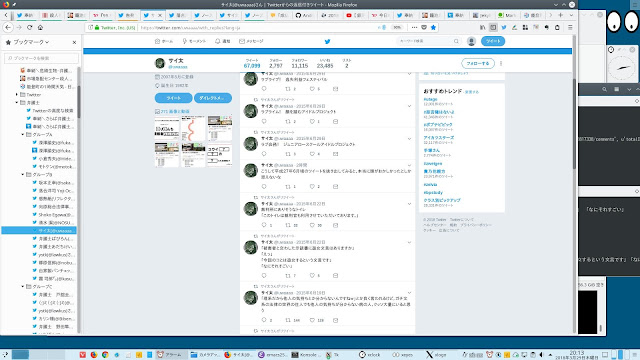Screen dimensions: 640x360
Task: Click the Chrome icon in taskbar
Action: pyautogui.click(x=105, y=355)
